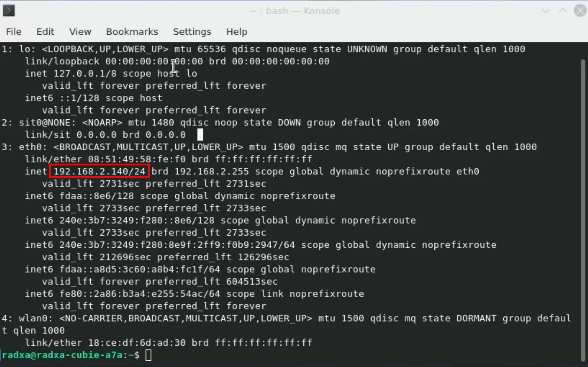Click the broadcast address 192.168.2.255
Viewport: 588px width, 367px height.
coord(212,171)
